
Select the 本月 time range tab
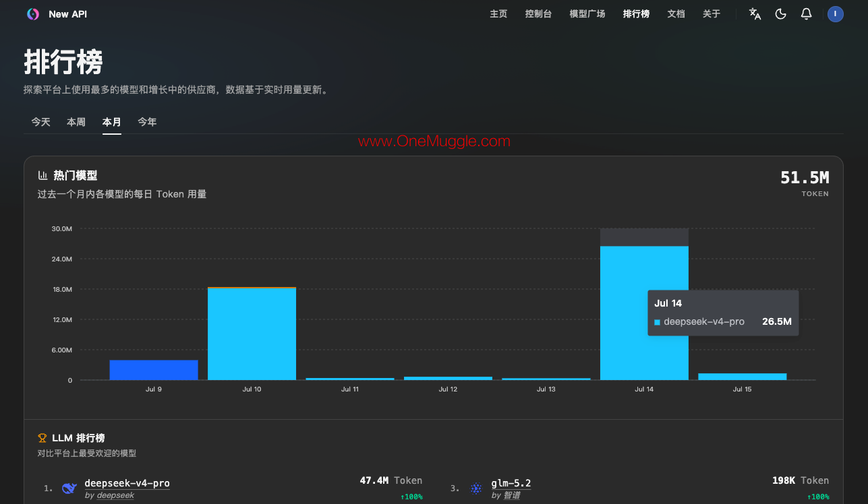[112, 122]
